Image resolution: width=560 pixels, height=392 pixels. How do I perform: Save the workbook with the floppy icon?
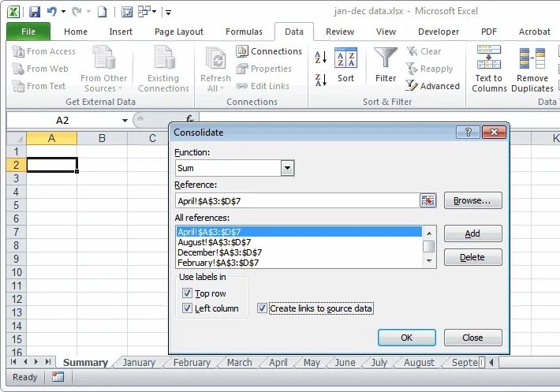click(x=34, y=12)
